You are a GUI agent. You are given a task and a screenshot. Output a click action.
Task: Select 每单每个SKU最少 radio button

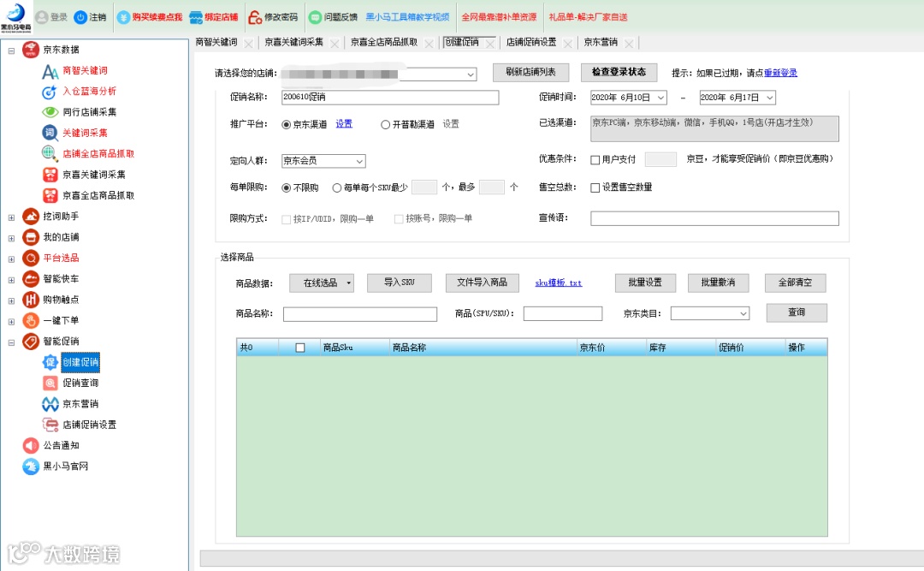click(337, 187)
